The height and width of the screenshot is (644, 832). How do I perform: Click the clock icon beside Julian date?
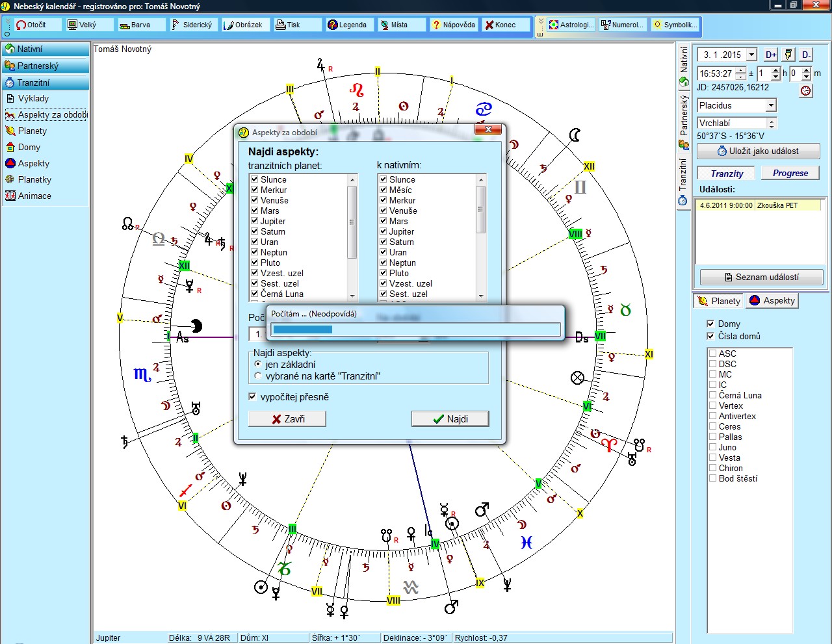[x=806, y=91]
